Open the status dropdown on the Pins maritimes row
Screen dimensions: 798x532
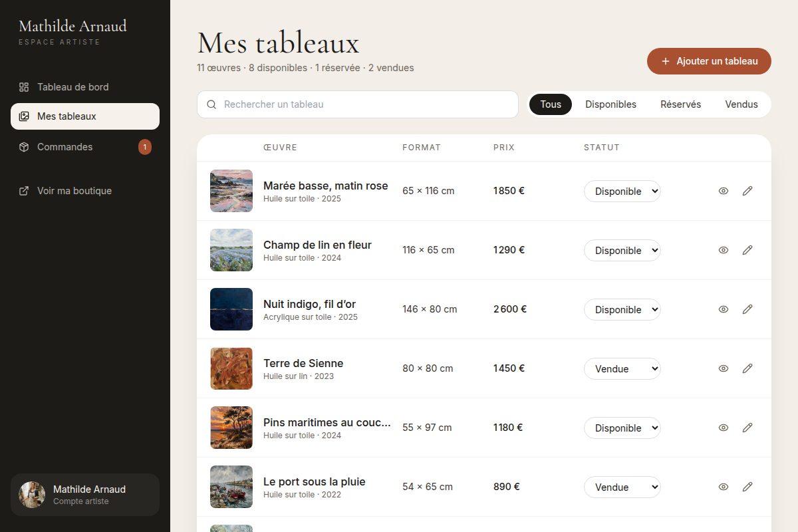(x=622, y=428)
